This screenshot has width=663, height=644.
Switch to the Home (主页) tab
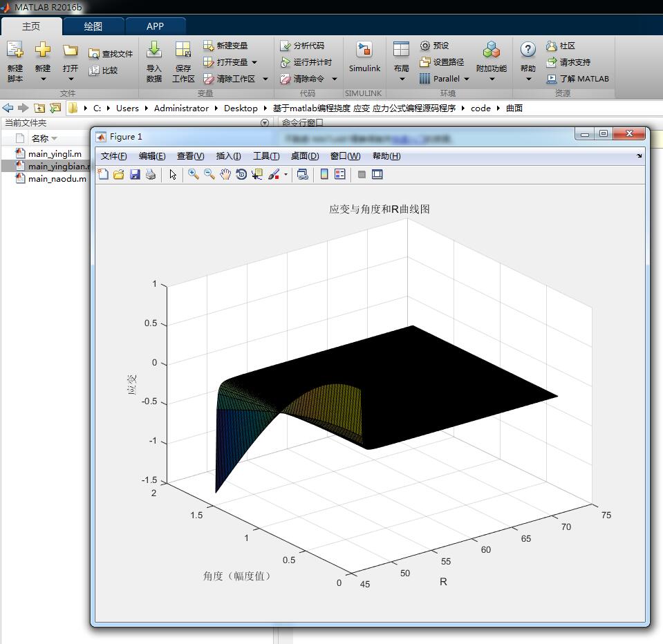[31, 26]
